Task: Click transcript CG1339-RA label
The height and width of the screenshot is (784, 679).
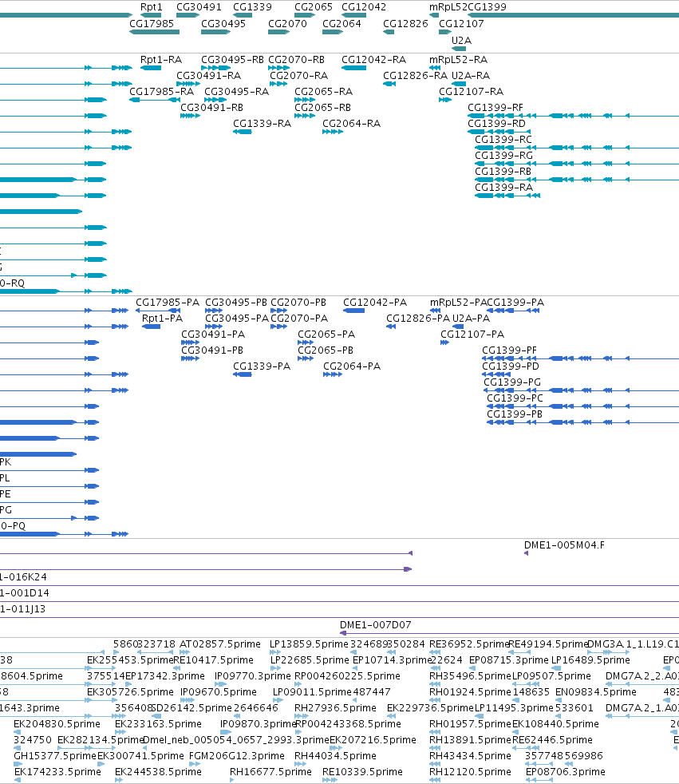Action: (262, 124)
